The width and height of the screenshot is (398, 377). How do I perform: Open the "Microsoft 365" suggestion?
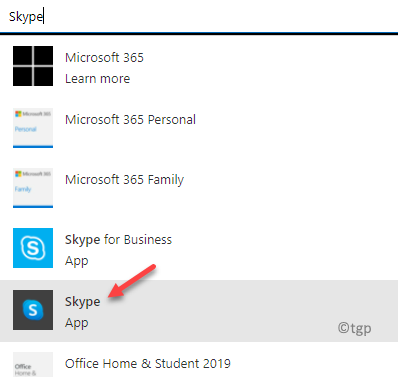104,58
